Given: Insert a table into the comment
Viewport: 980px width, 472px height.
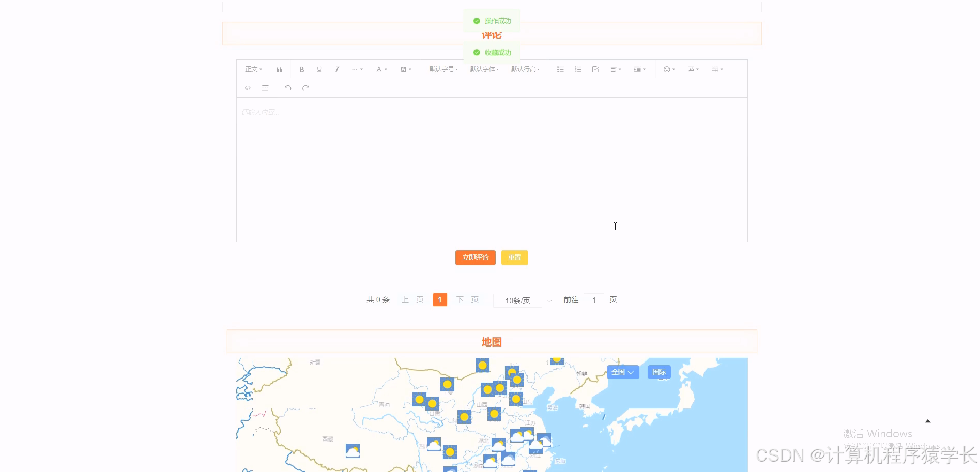Looking at the screenshot, I should pos(715,69).
